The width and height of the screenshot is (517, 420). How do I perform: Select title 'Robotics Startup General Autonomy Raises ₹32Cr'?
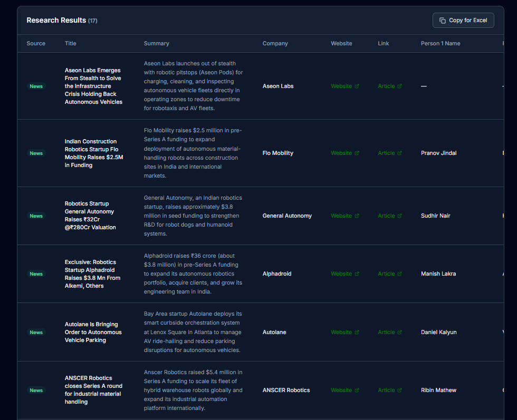[x=90, y=216]
